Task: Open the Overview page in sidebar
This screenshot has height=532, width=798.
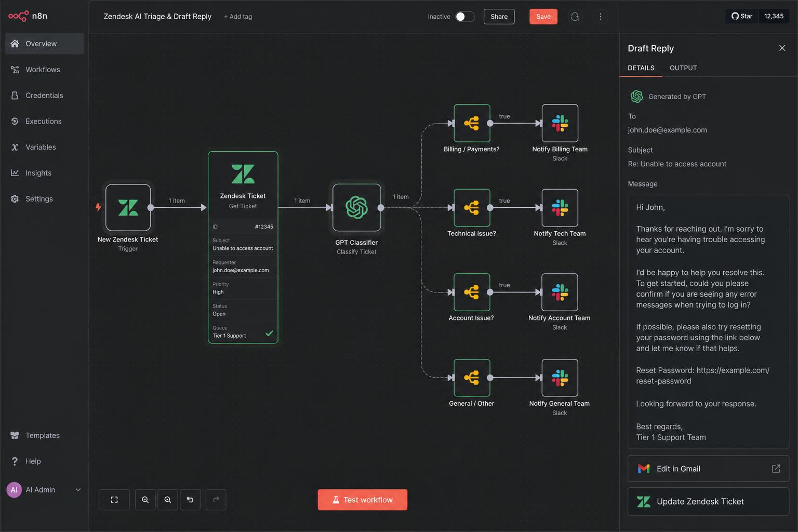Action: pyautogui.click(x=44, y=44)
